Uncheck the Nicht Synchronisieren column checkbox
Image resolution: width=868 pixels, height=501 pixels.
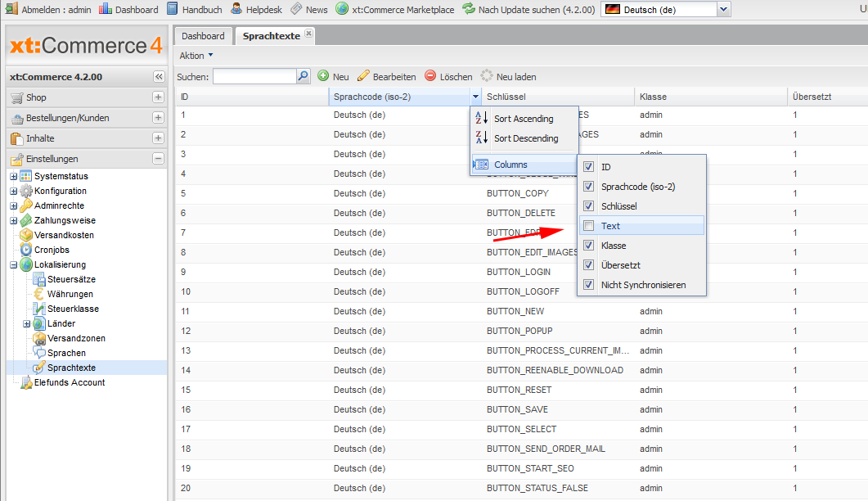588,285
